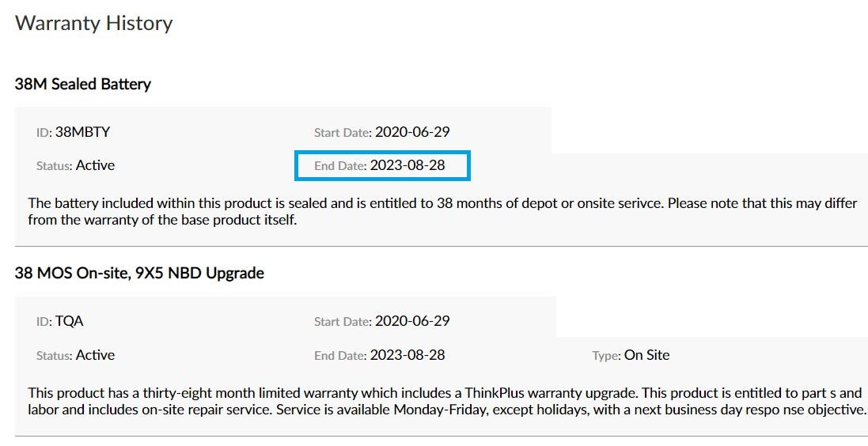Click the battery ID 38MBTY
This screenshot has height=446, width=868.
click(x=82, y=132)
